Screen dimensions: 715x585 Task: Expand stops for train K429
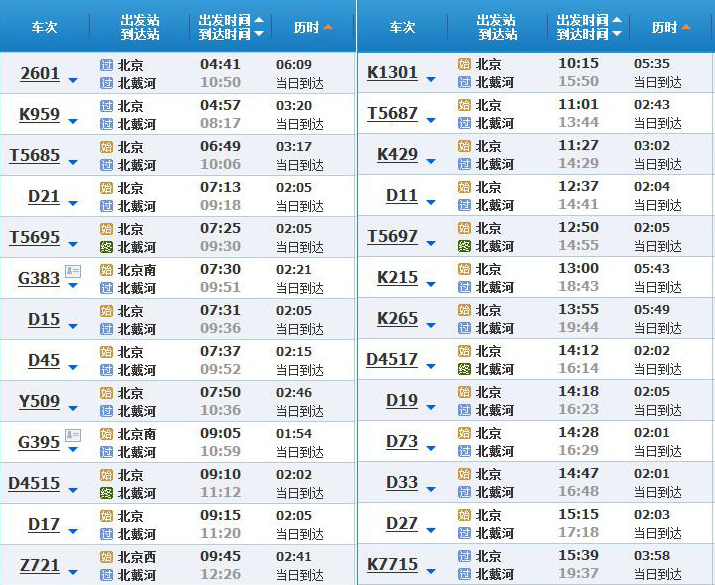(x=431, y=161)
